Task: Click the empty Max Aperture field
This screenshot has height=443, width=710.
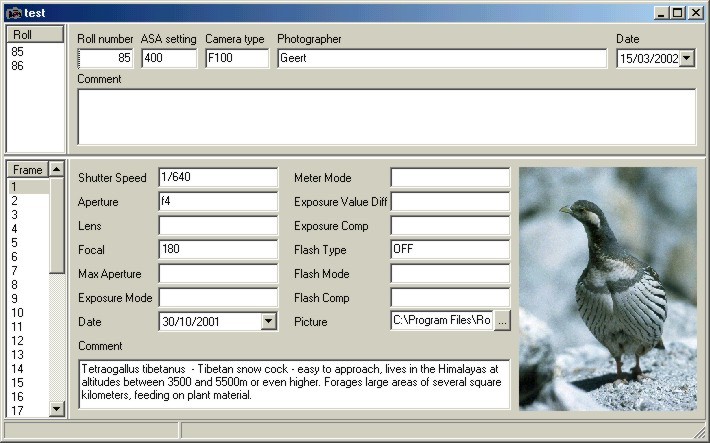Action: pyautogui.click(x=218, y=273)
